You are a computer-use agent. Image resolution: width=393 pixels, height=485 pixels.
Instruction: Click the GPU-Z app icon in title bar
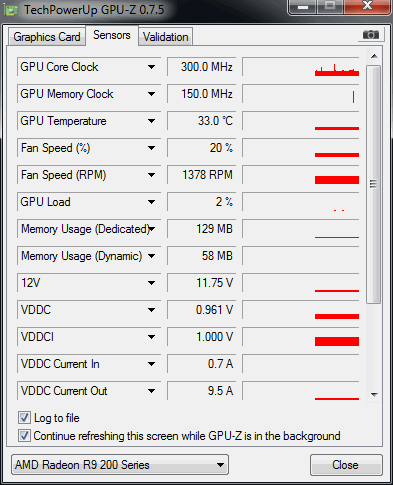click(11, 10)
